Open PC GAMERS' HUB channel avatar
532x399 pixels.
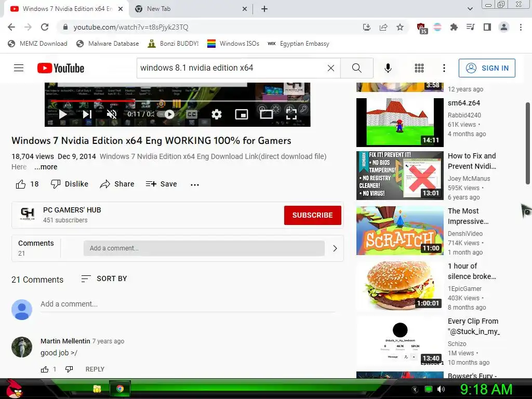tap(28, 214)
